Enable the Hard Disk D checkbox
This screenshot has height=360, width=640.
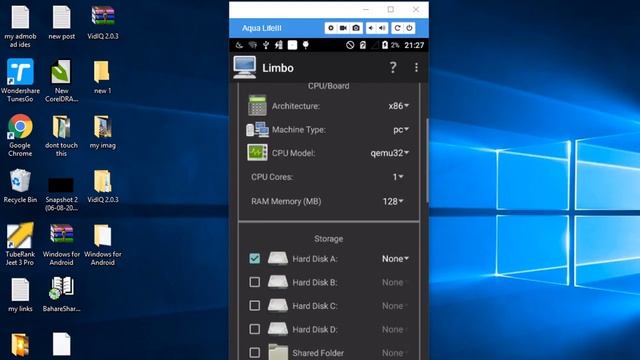[x=254, y=329]
